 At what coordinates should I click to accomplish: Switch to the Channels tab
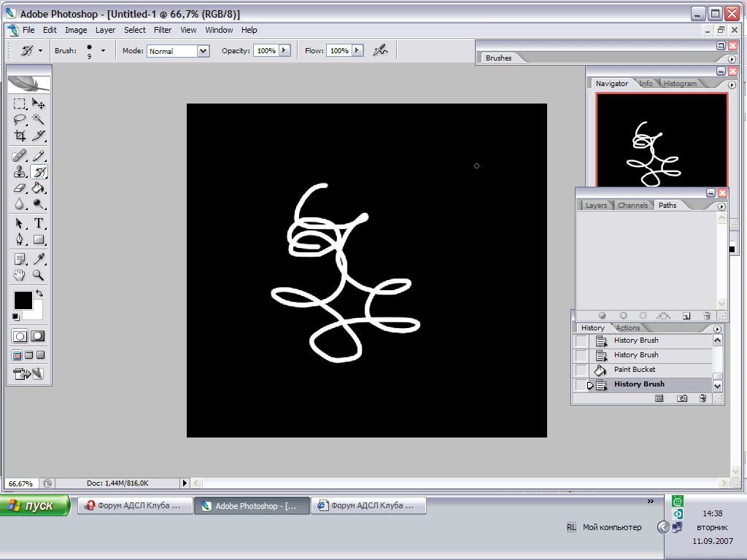pos(632,206)
